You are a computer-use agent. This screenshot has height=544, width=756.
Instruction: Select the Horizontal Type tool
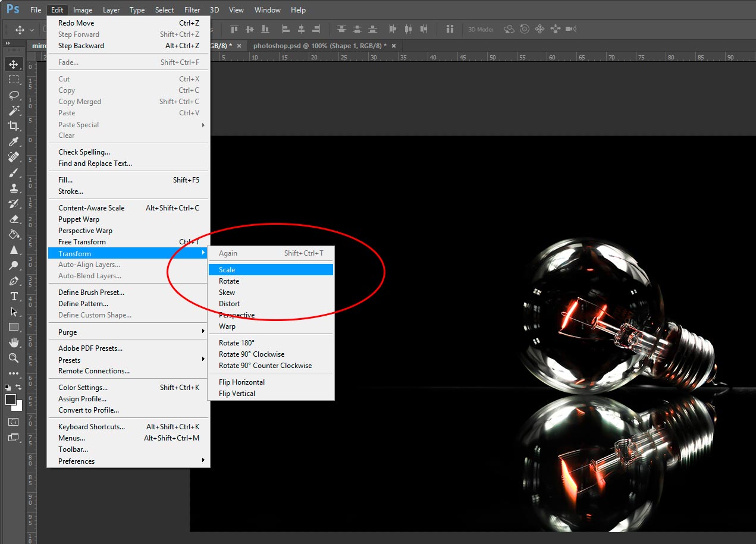14,296
